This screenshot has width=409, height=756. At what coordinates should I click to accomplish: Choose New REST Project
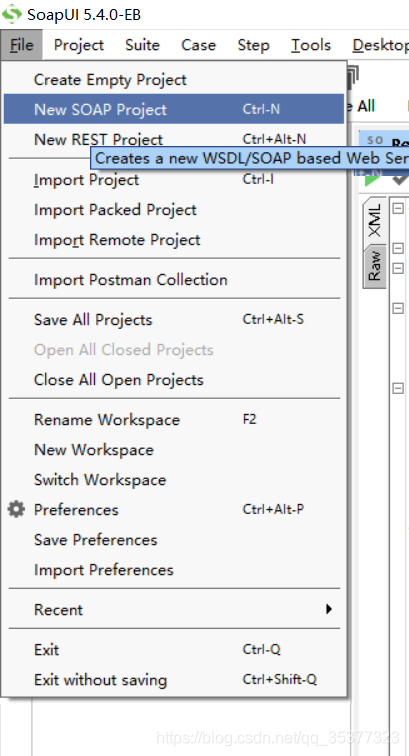point(174,139)
